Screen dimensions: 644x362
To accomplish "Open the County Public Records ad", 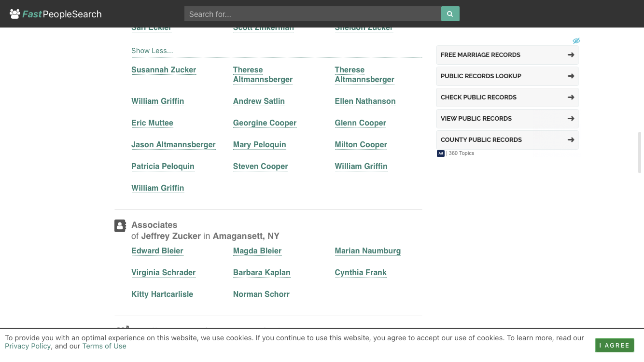I will coord(507,140).
